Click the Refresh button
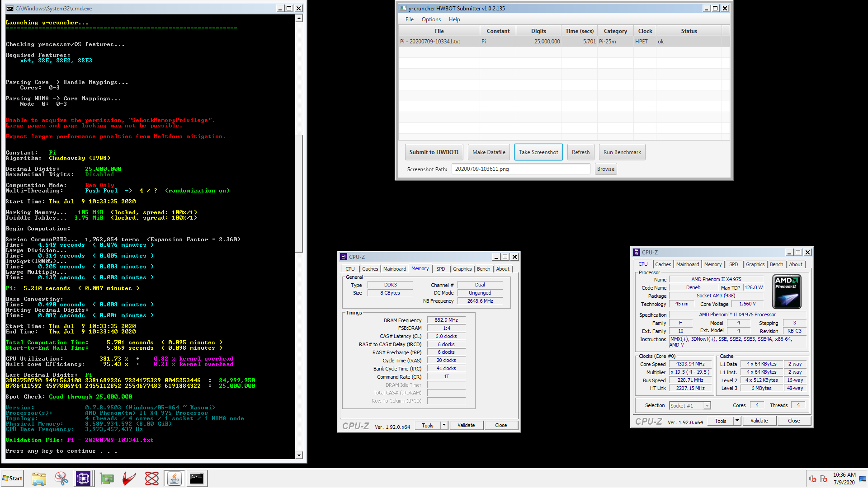Viewport: 868px width, 488px height. pos(580,152)
